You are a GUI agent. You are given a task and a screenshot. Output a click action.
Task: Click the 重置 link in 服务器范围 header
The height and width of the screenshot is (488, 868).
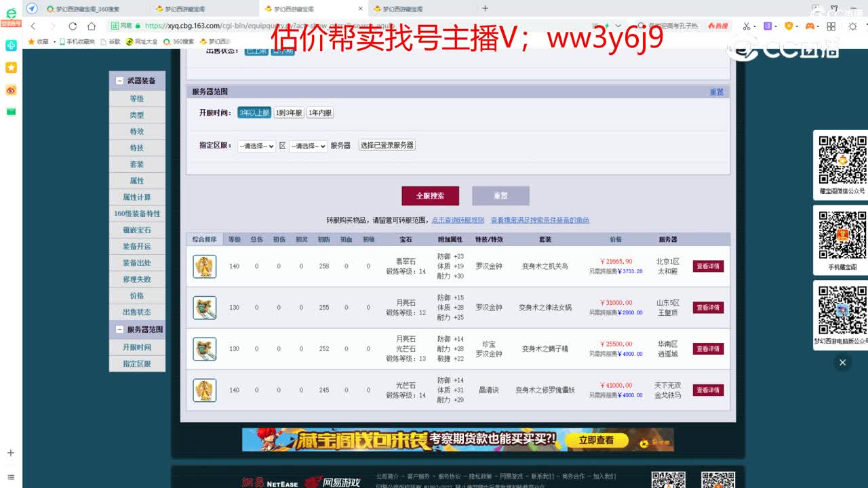coord(717,91)
